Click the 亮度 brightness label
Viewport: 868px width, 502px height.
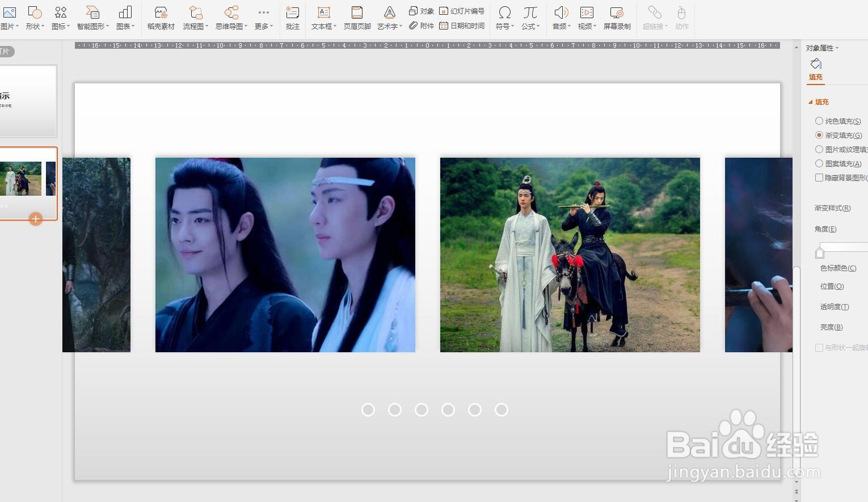(831, 327)
